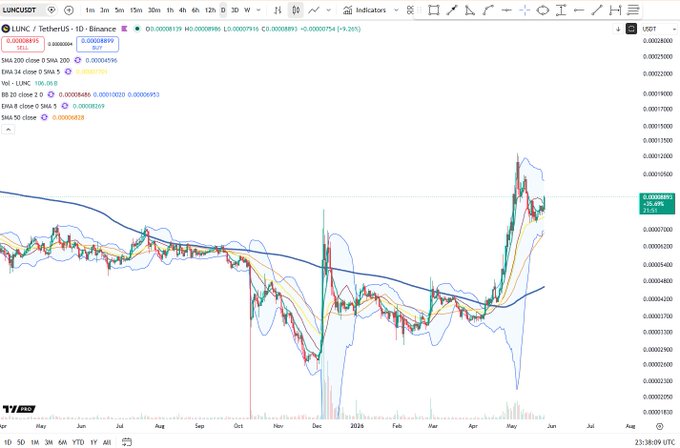Image resolution: width=680 pixels, height=448 pixels.
Task: Click the EMA 34 indicator settings icon
Action: 68,72
